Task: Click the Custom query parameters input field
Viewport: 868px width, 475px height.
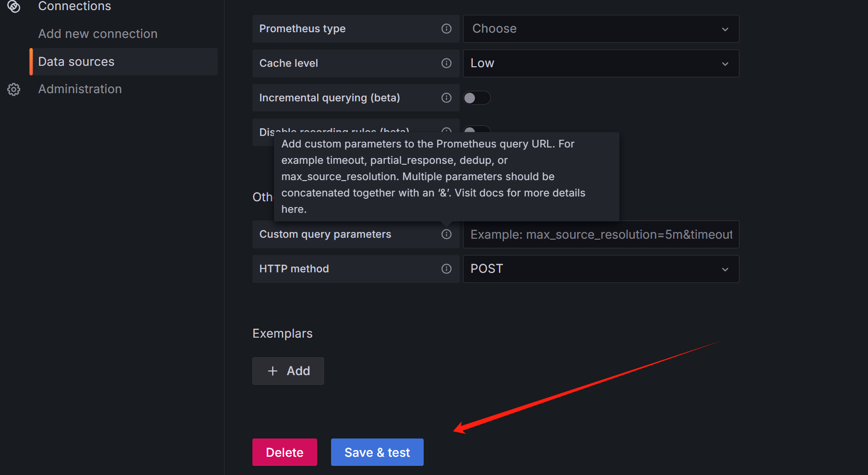Action: point(600,234)
